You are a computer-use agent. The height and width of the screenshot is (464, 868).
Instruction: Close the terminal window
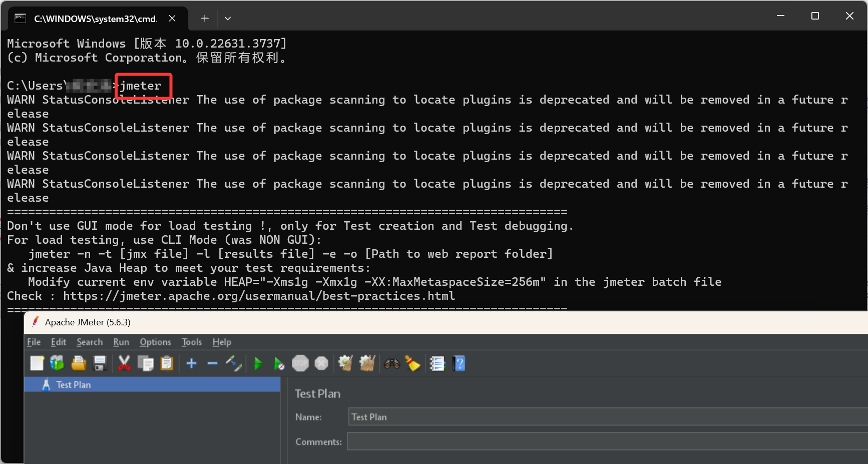click(x=849, y=16)
